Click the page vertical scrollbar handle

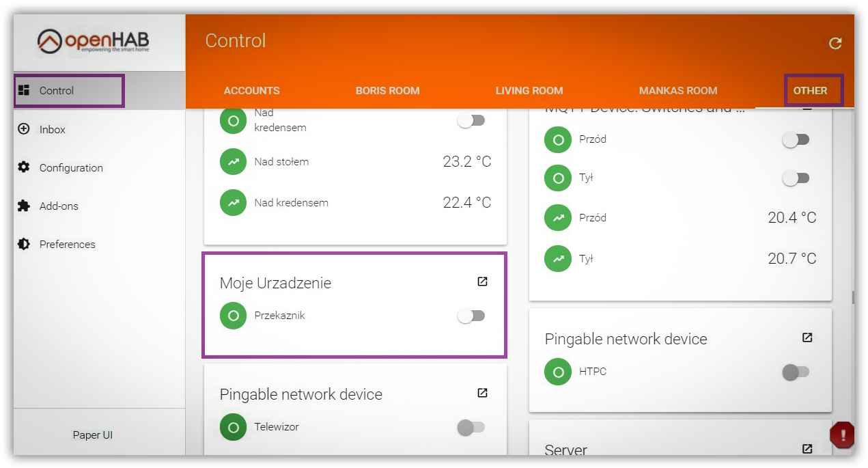(852, 298)
